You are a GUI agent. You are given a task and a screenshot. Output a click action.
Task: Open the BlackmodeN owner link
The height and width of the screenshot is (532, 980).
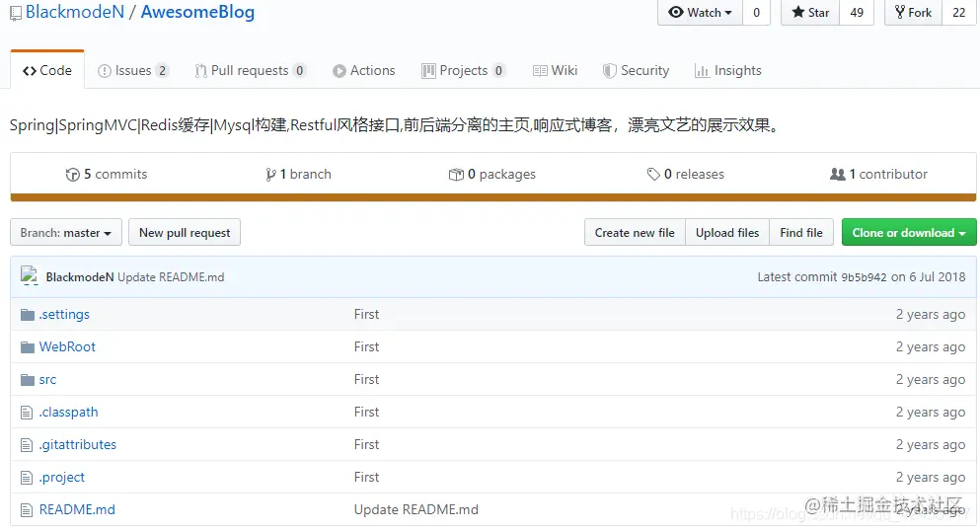click(x=75, y=12)
